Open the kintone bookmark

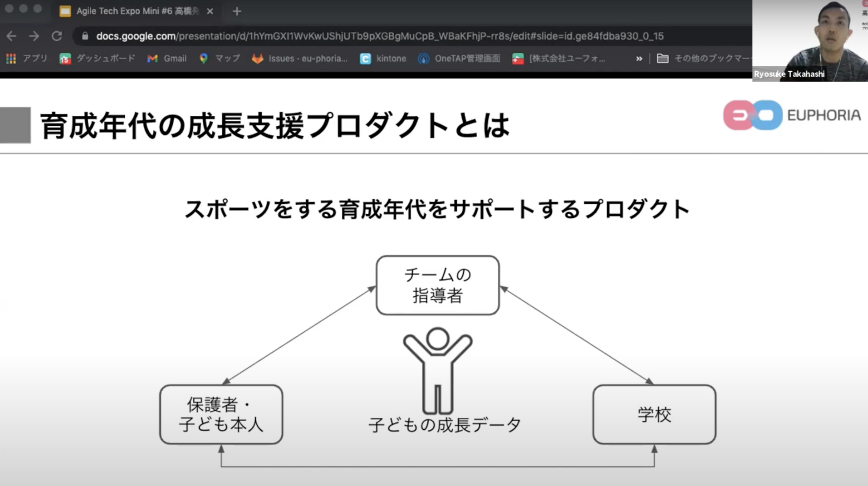tap(383, 58)
